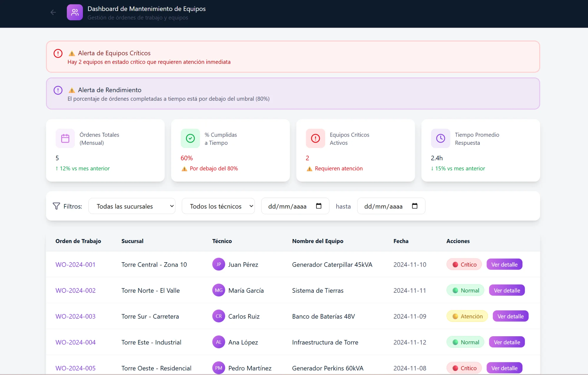The height and width of the screenshot is (375, 588).
Task: Click the clock icon on Tiempo Promedio card
Action: pyautogui.click(x=440, y=138)
